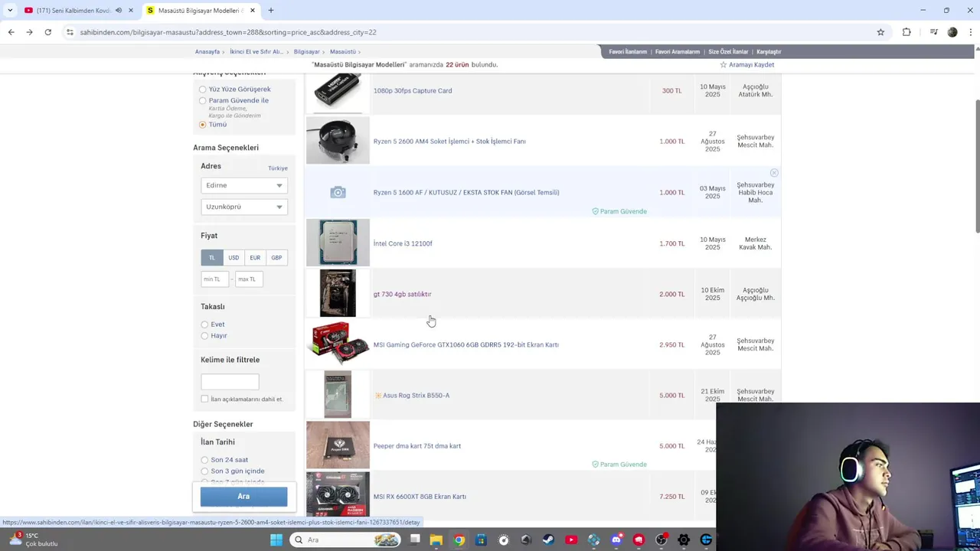Select Son 24 saat date filter
Image resolution: width=980 pixels, height=551 pixels.
(204, 460)
